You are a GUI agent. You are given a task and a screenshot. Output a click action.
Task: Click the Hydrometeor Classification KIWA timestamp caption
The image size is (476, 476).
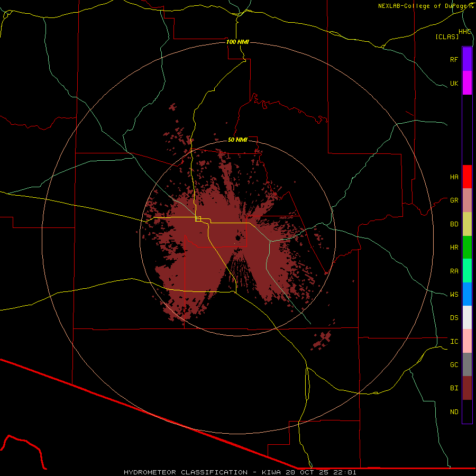point(240,472)
